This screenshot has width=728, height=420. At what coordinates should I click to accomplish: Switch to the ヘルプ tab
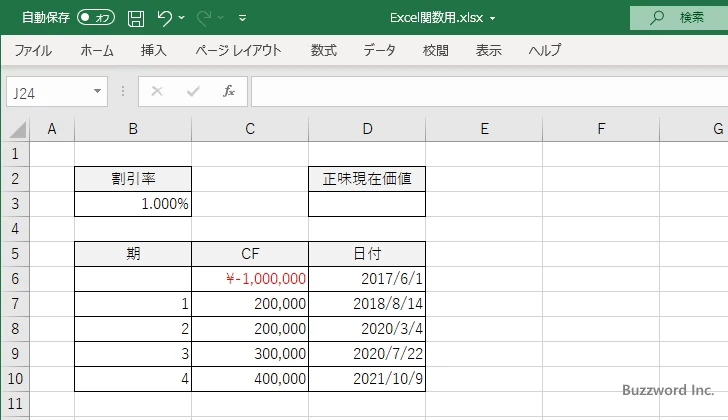coord(545,50)
